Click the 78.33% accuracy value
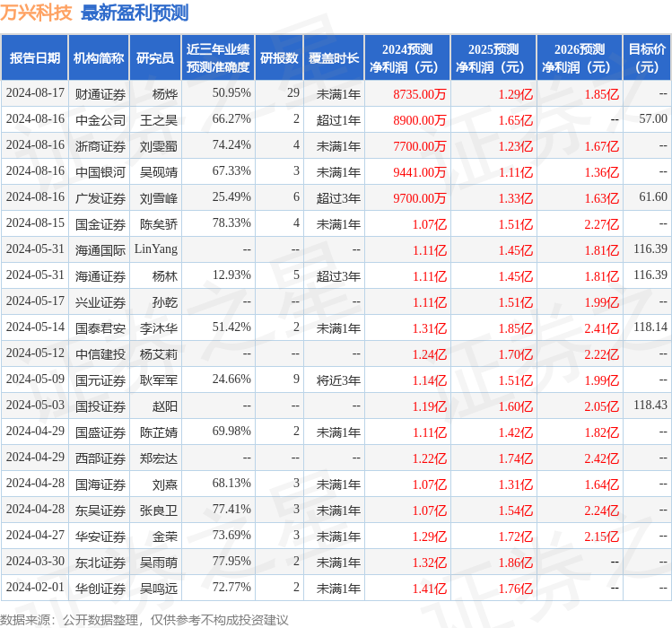Image resolution: width=672 pixels, height=628 pixels. coord(231,222)
